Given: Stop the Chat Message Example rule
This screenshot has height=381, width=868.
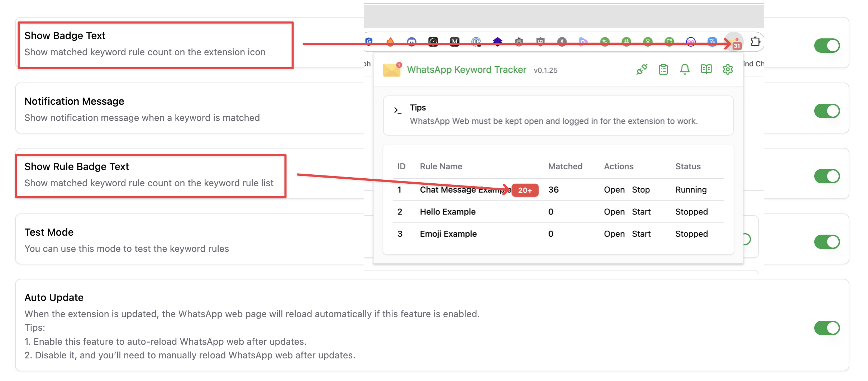Looking at the screenshot, I should [x=641, y=190].
